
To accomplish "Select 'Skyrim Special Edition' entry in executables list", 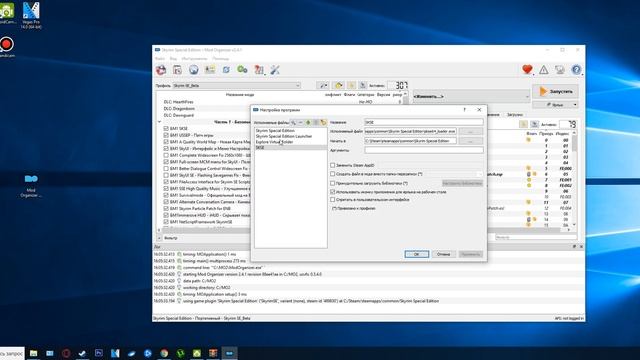I will [x=275, y=131].
